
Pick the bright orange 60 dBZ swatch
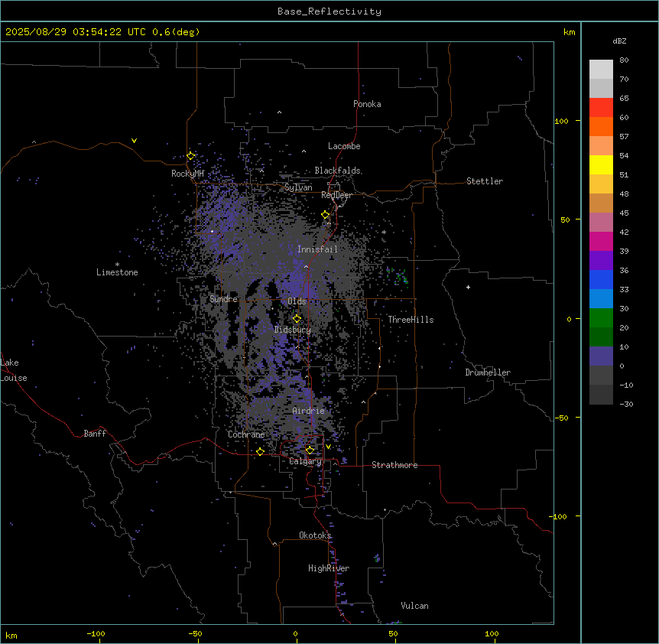click(x=601, y=126)
